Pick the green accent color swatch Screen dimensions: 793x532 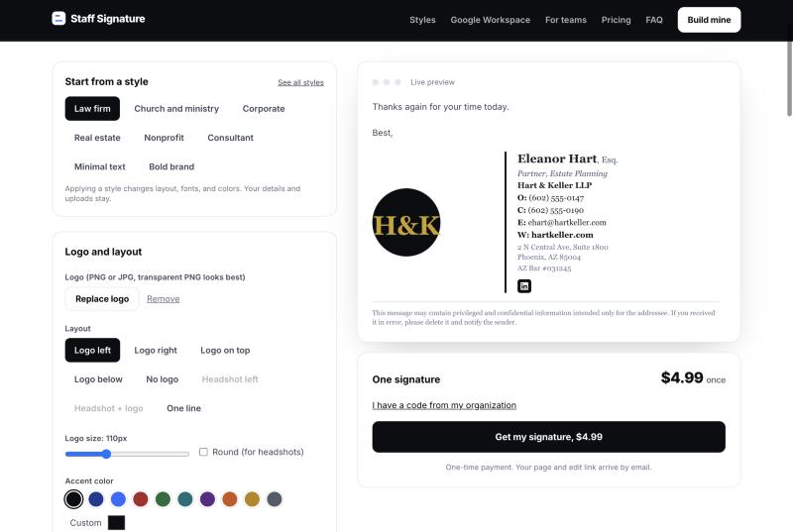click(x=163, y=499)
